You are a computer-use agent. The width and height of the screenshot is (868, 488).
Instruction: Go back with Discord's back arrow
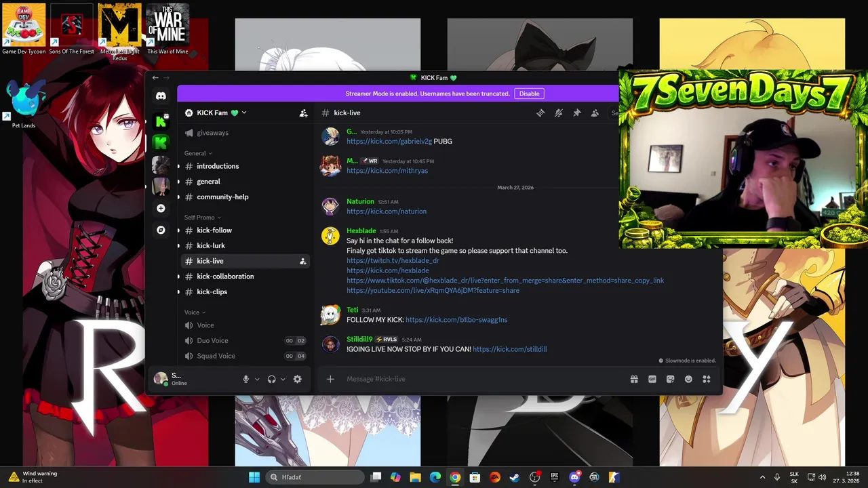[x=155, y=78]
